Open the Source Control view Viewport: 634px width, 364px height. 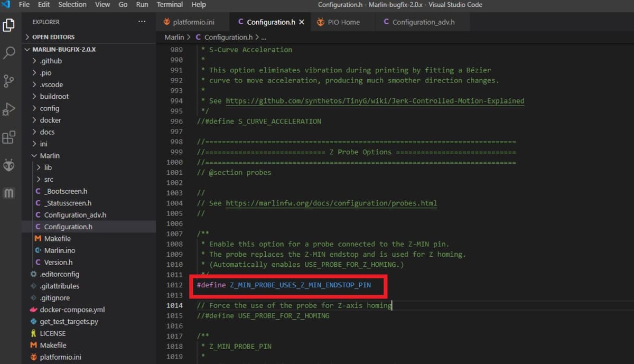pyautogui.click(x=8, y=81)
